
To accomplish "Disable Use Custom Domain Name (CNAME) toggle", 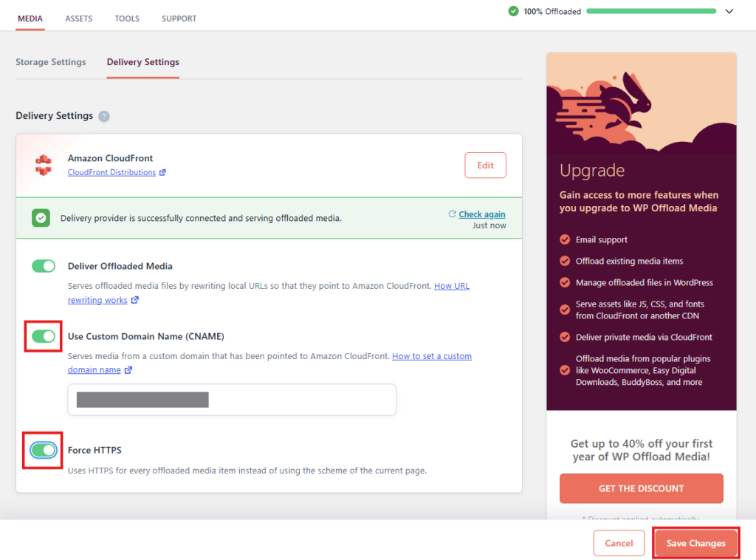I will [44, 336].
